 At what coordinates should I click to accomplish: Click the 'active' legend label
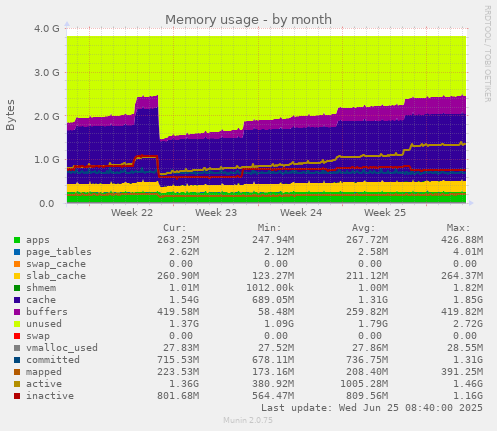[x=44, y=384]
